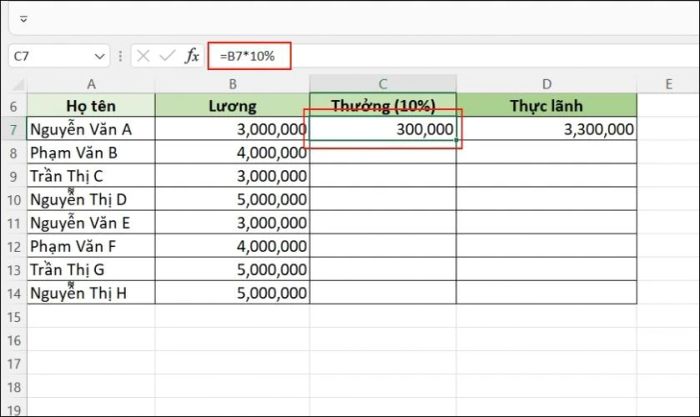
Task: Select cell 'Nguyễn Thị H'
Action: (91, 293)
